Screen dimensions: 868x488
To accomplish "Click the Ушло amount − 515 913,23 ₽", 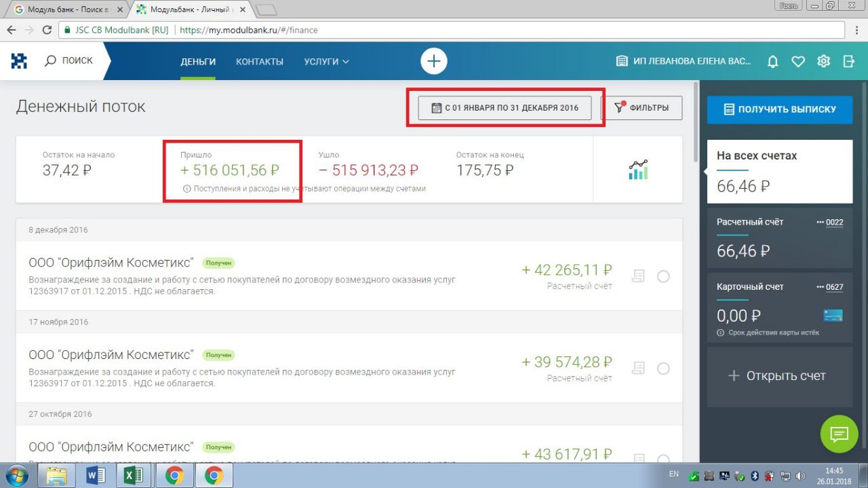I will pos(368,170).
